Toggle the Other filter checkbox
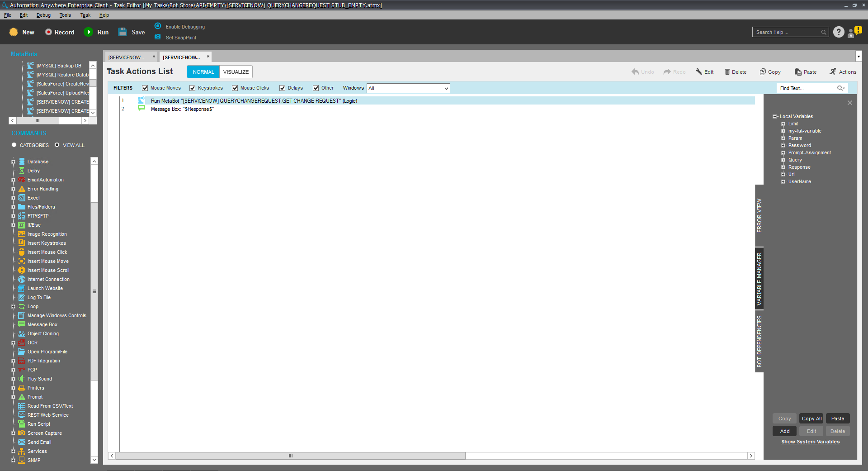Image resolution: width=868 pixels, height=471 pixels. [x=316, y=88]
